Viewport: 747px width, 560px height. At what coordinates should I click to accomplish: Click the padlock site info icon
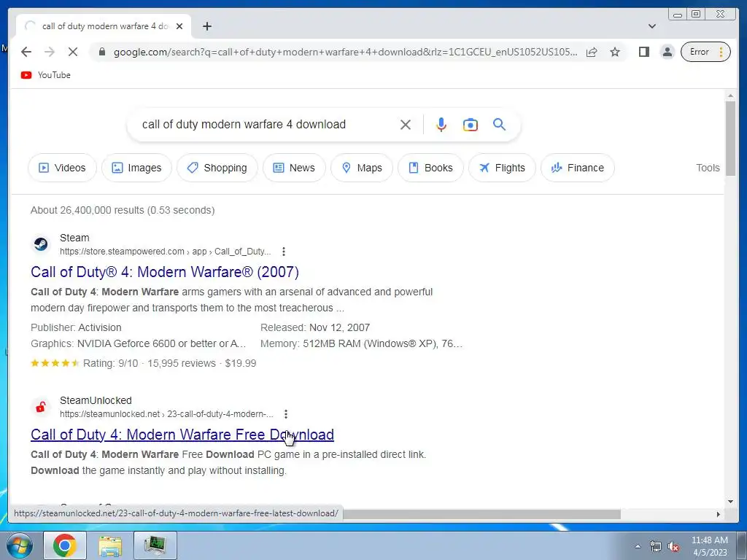[x=102, y=52]
